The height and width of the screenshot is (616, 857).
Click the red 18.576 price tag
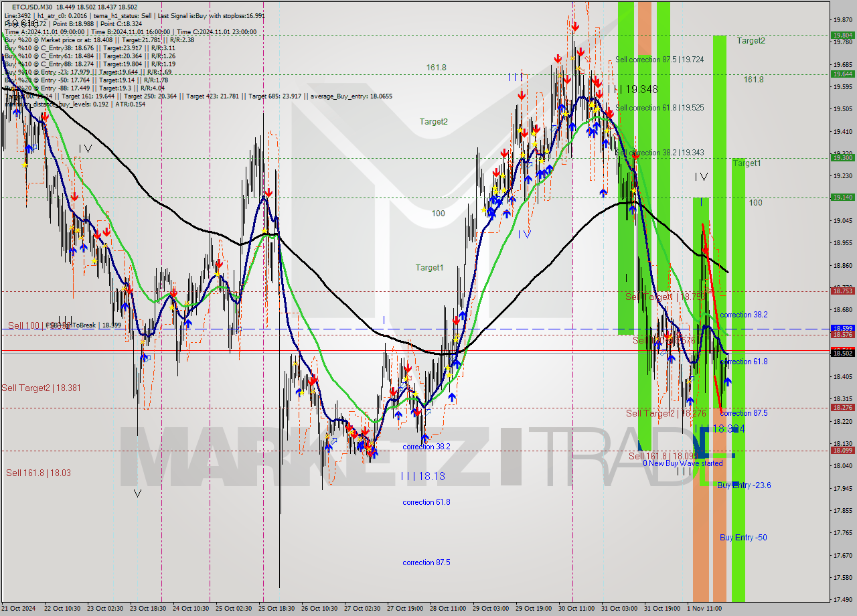[x=842, y=334]
